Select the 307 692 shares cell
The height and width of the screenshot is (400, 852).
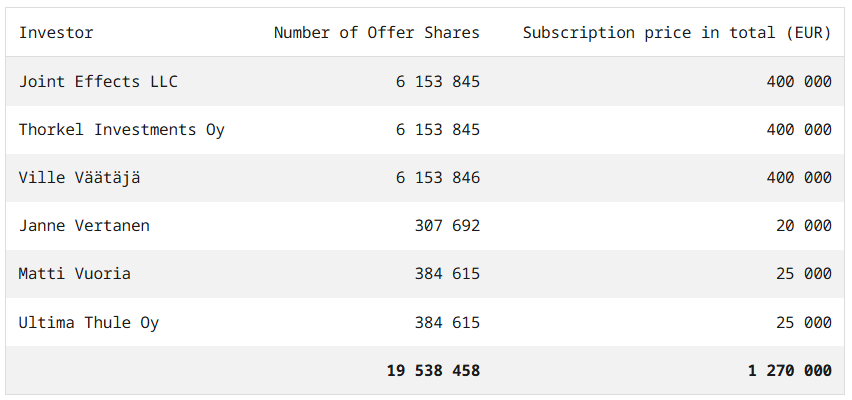pyautogui.click(x=447, y=226)
